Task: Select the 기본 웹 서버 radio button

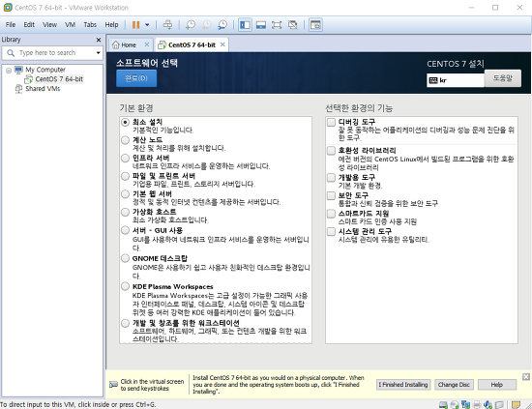Action: click(x=125, y=194)
